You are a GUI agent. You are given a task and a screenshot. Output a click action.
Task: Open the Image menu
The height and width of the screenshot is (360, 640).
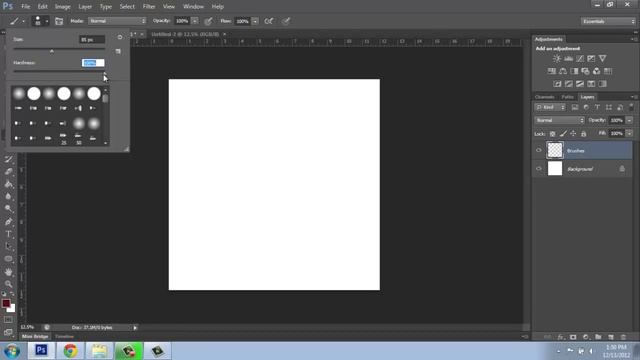tap(62, 7)
